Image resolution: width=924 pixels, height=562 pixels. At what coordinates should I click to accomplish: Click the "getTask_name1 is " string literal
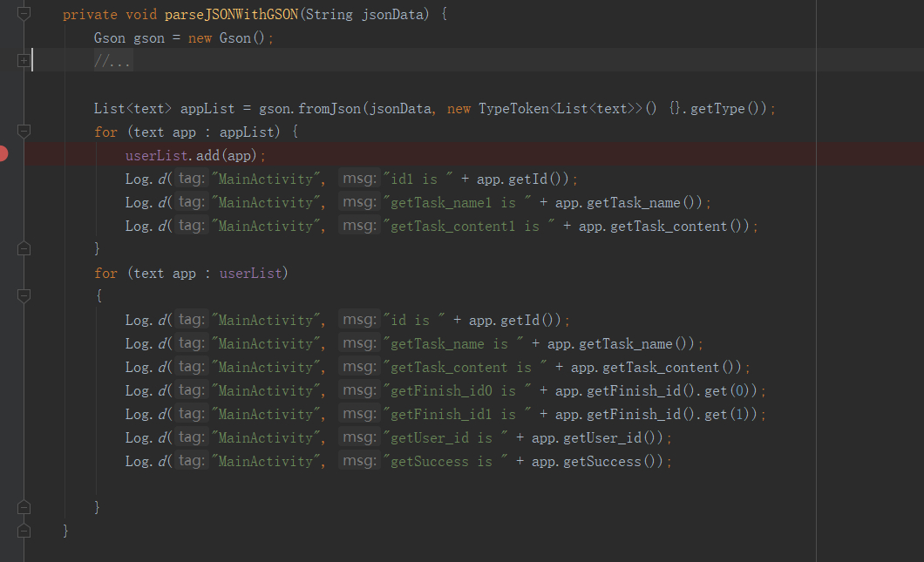458,203
